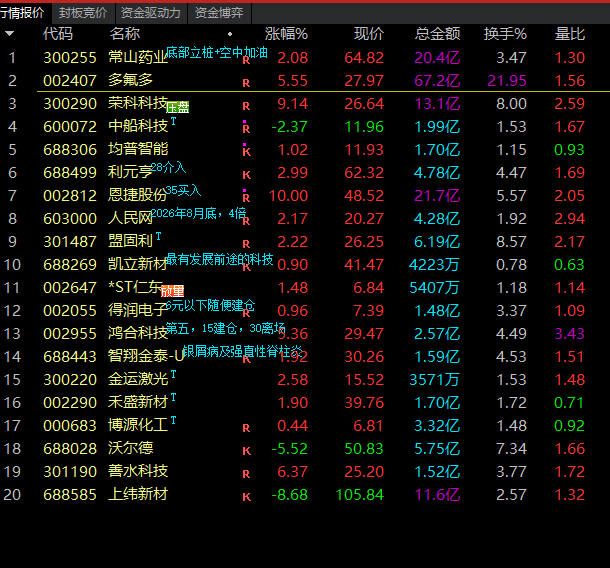Select stock code 002407
Viewport: 610px width, 568px height.
[x=70, y=81]
